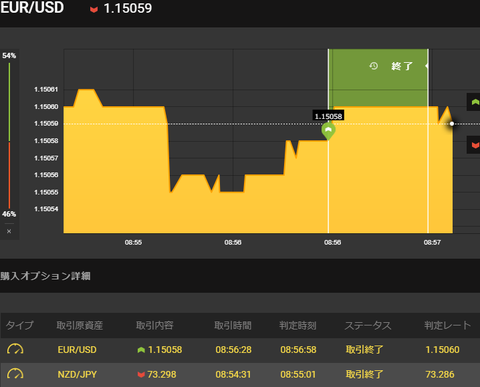Click the current price dot on chart line
Screen dimensions: 480x387
point(452,124)
